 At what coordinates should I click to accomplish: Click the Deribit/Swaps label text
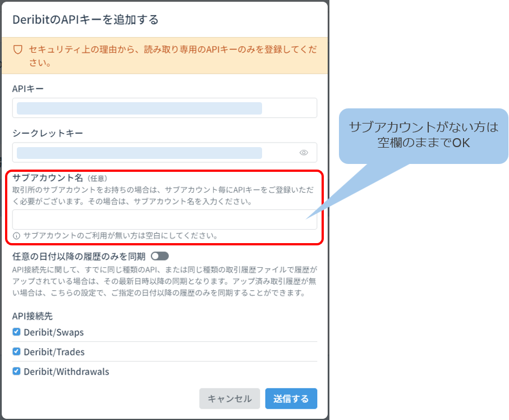54,332
